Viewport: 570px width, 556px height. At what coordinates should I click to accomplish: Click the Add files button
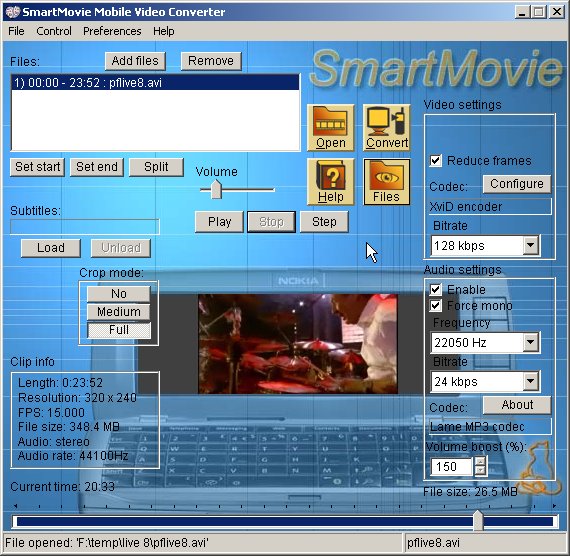(x=135, y=61)
